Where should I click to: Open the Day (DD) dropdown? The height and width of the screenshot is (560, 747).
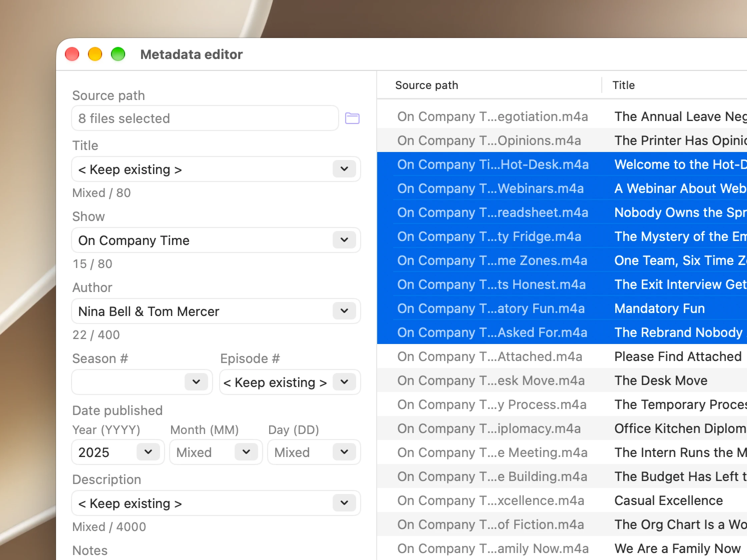pyautogui.click(x=344, y=452)
